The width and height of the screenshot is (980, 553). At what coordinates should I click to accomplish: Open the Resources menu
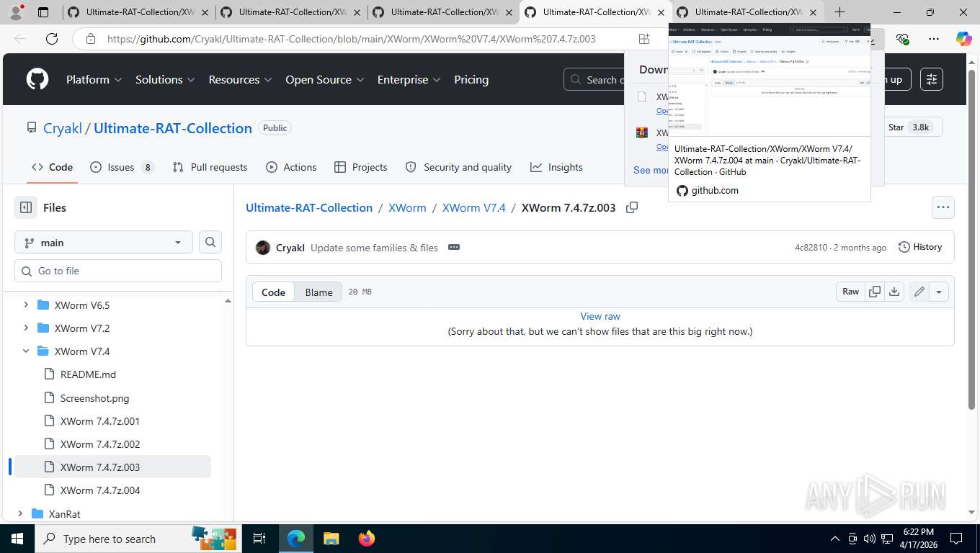point(240,79)
